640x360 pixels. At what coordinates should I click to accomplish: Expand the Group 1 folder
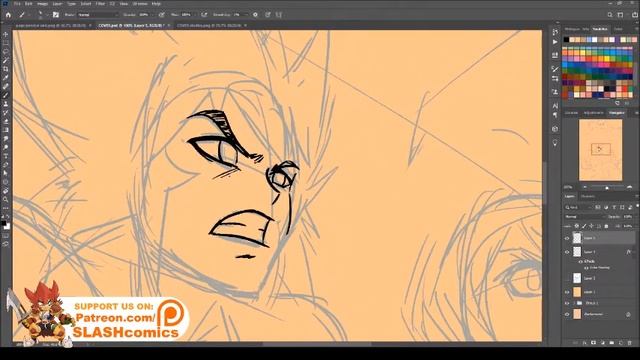click(x=574, y=303)
